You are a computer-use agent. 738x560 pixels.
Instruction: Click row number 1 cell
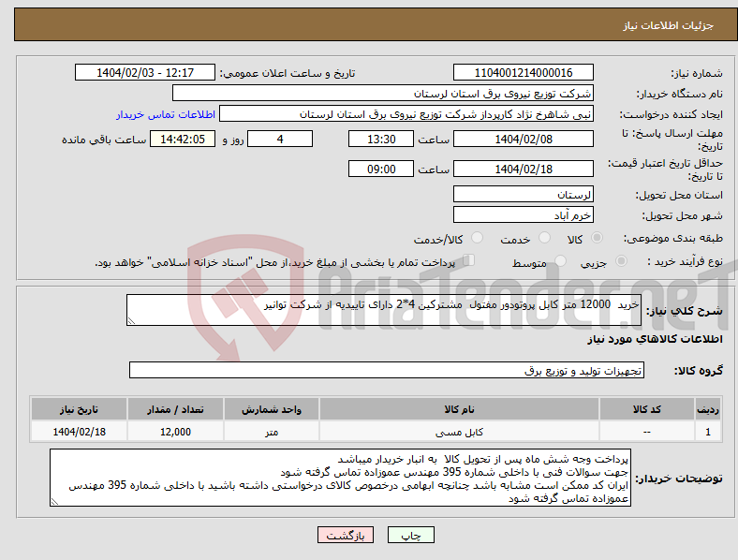(708, 432)
